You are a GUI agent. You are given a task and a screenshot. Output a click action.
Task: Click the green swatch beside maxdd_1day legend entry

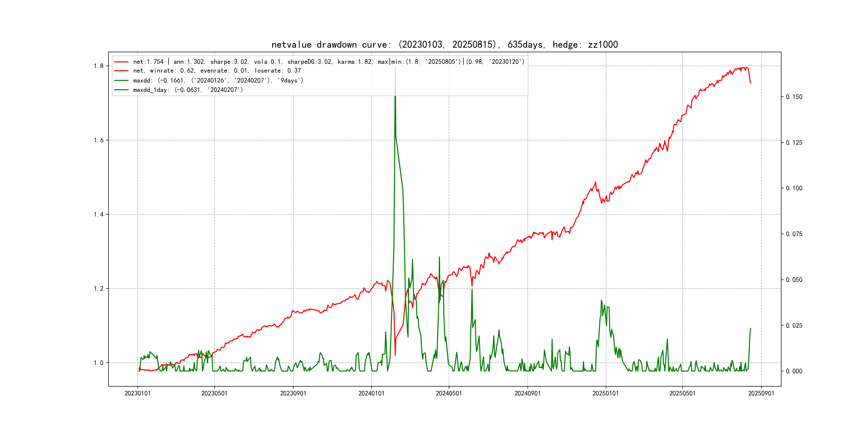121,90
